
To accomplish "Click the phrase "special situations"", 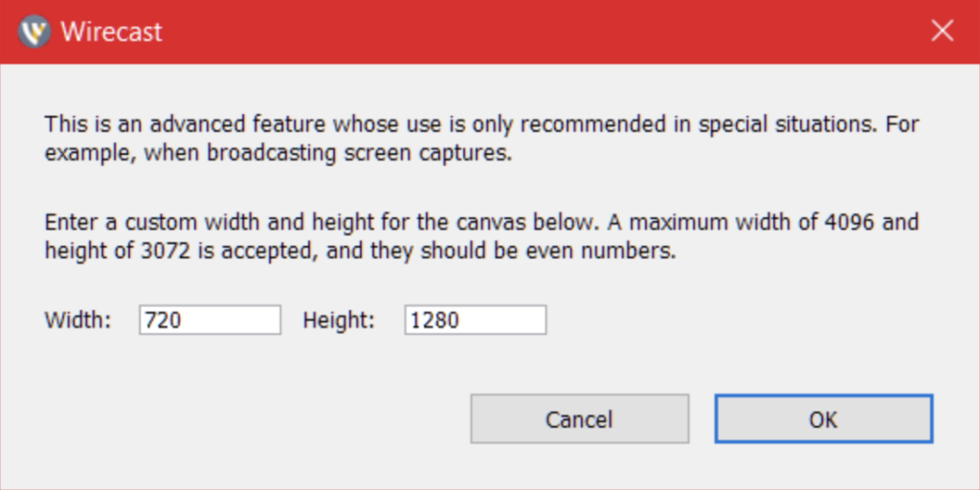I will [785, 123].
